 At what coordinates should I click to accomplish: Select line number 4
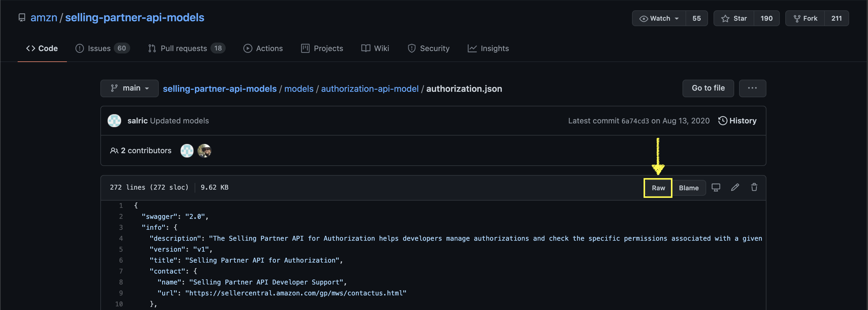pyautogui.click(x=121, y=239)
